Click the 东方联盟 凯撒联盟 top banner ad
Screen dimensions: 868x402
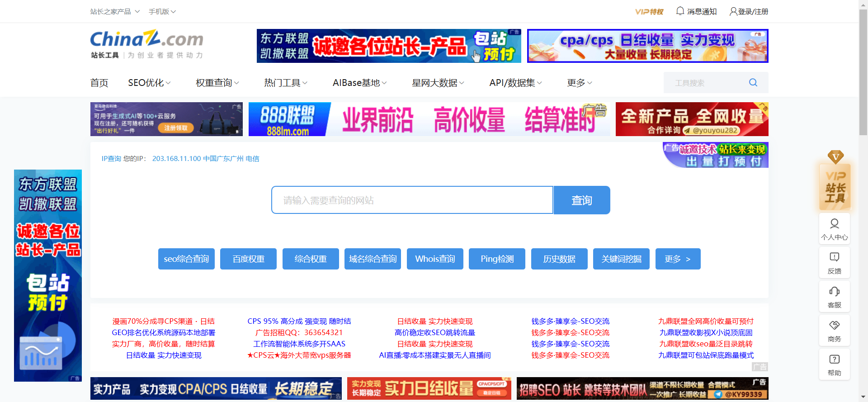(389, 46)
